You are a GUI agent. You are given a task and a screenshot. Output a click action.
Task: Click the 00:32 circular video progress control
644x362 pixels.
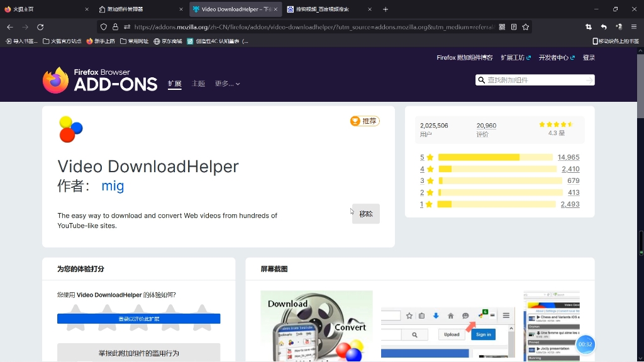click(585, 344)
